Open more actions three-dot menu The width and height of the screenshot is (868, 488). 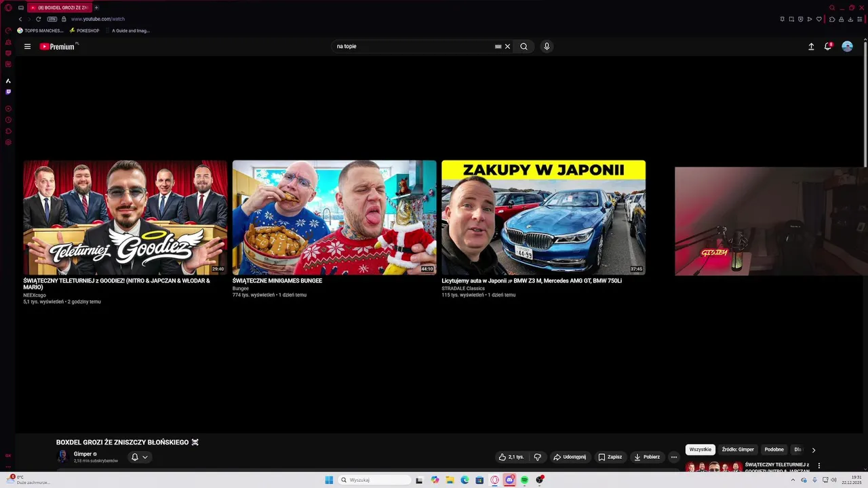pos(674,457)
